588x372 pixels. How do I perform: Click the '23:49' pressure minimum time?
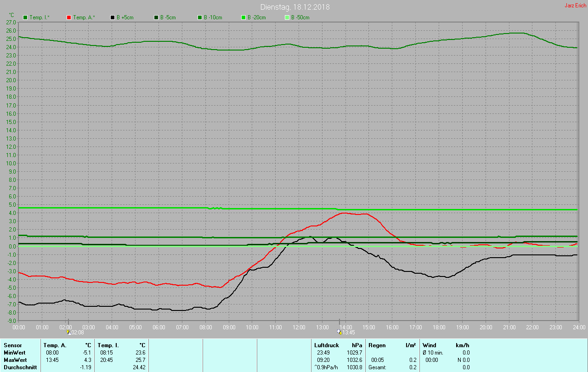323,352
